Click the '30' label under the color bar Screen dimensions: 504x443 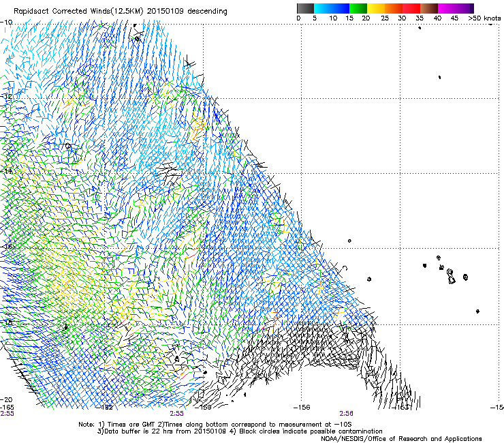click(402, 18)
